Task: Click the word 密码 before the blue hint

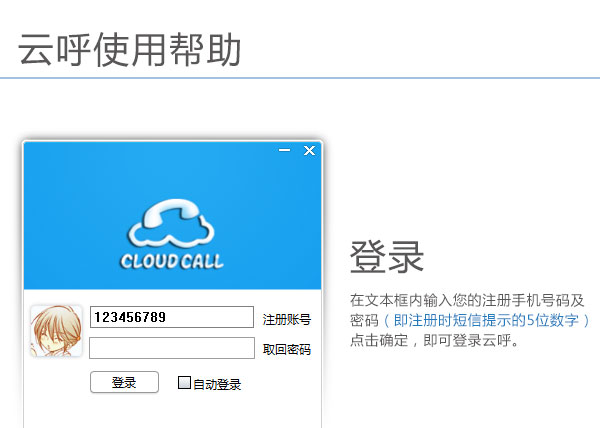Action: [x=364, y=321]
